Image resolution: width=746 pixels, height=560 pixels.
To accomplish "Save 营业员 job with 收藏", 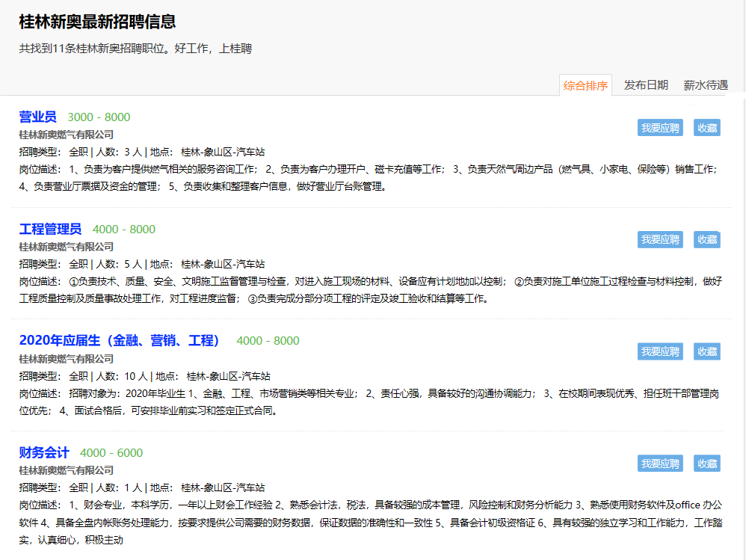I will (707, 128).
